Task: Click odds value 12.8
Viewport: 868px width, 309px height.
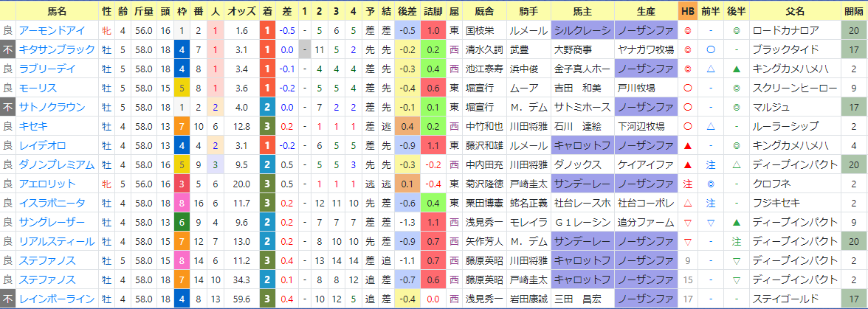Action: tap(241, 126)
